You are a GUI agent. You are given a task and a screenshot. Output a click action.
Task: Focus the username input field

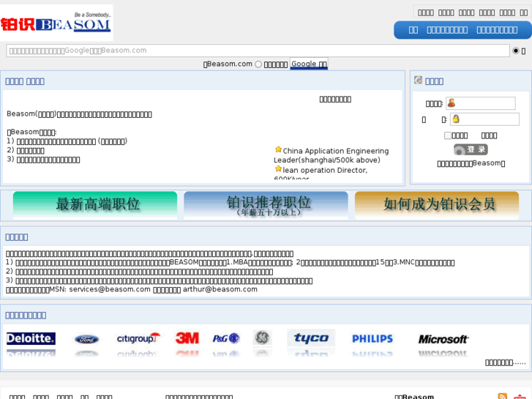481,103
